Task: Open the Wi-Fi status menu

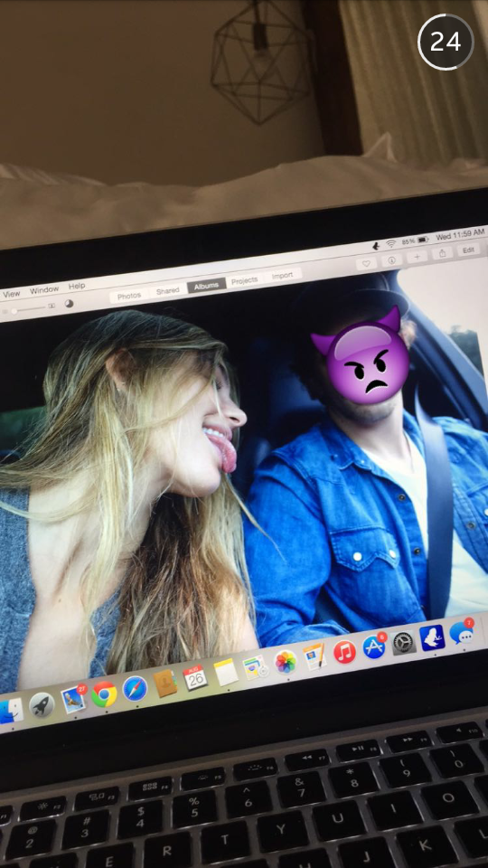Action: point(391,243)
